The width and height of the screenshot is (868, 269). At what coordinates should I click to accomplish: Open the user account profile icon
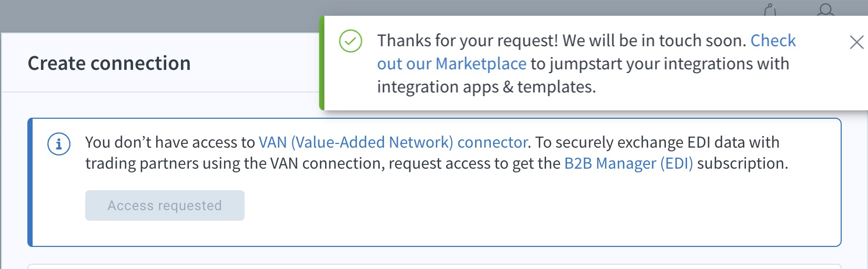825,9
